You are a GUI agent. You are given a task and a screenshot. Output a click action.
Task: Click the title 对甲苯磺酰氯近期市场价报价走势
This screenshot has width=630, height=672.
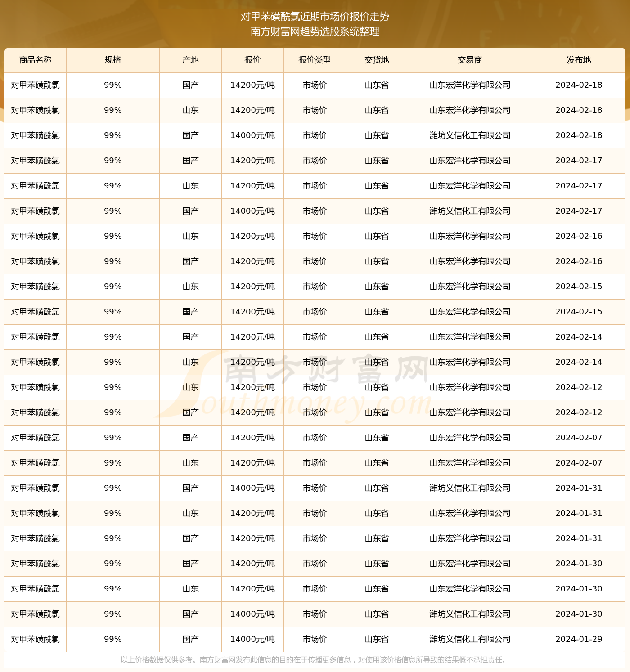click(x=315, y=17)
